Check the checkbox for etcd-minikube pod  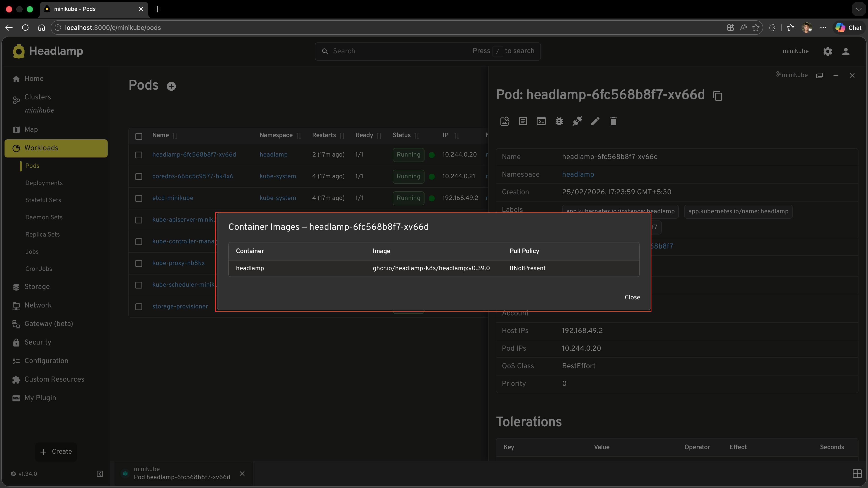[x=139, y=198]
